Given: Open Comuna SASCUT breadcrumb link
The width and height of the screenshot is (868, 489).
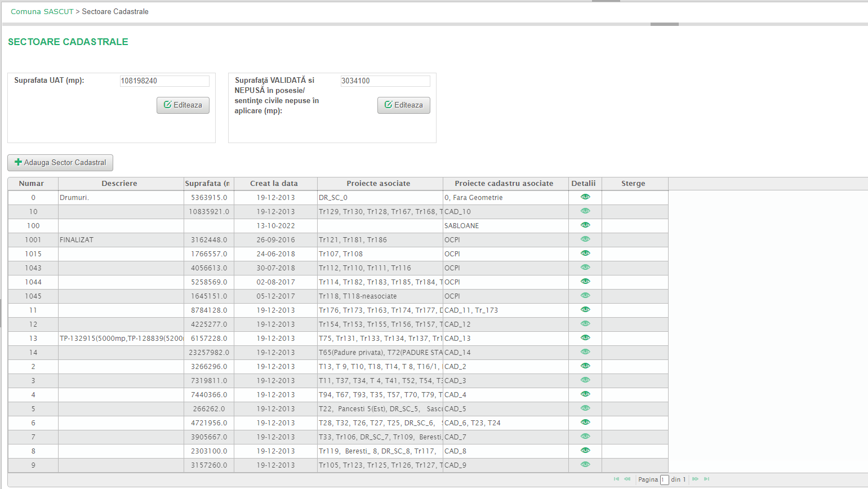Looking at the screenshot, I should (42, 12).
